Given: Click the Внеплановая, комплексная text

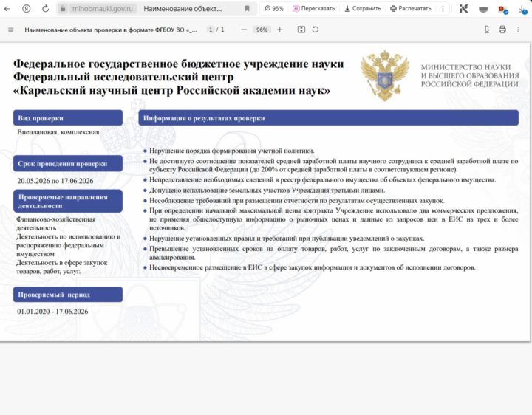Looking at the screenshot, I should pyautogui.click(x=58, y=132).
